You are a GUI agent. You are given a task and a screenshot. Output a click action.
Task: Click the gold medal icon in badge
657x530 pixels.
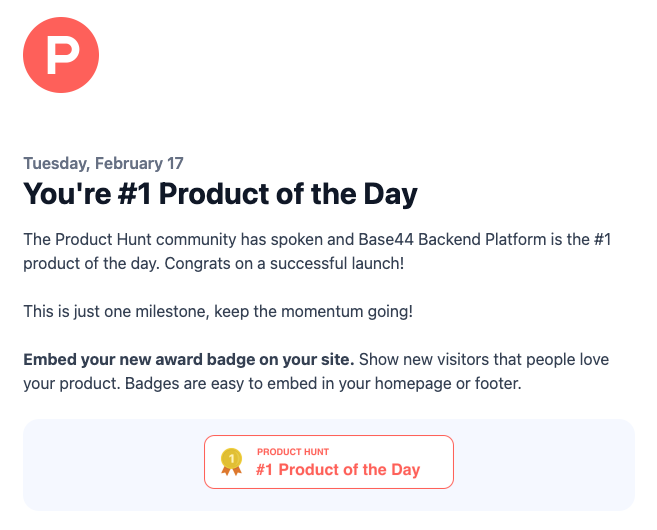(231, 462)
